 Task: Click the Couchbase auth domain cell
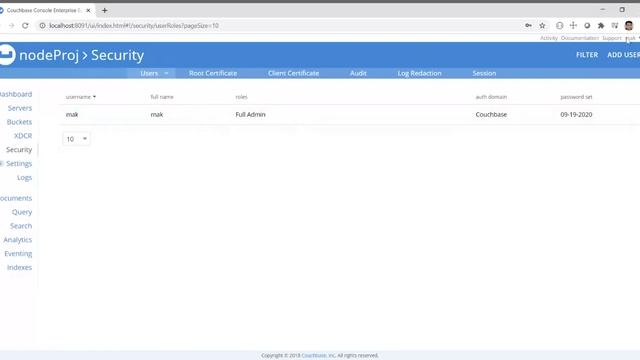tap(491, 115)
